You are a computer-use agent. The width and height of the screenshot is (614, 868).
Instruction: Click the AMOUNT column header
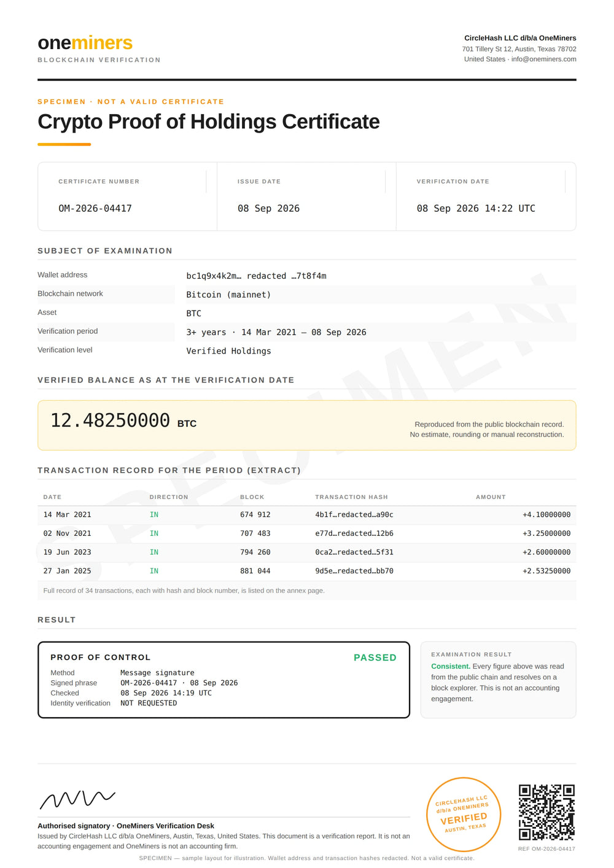click(491, 497)
